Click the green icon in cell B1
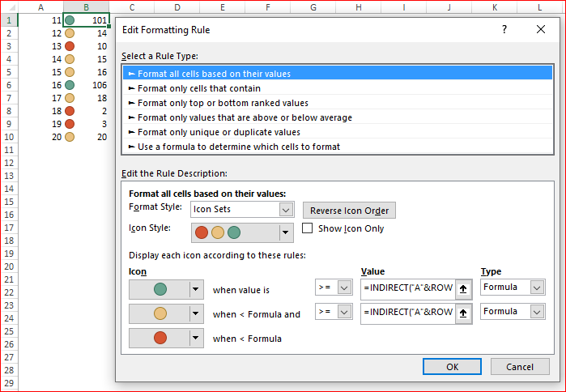The width and height of the screenshot is (566, 392). click(70, 20)
